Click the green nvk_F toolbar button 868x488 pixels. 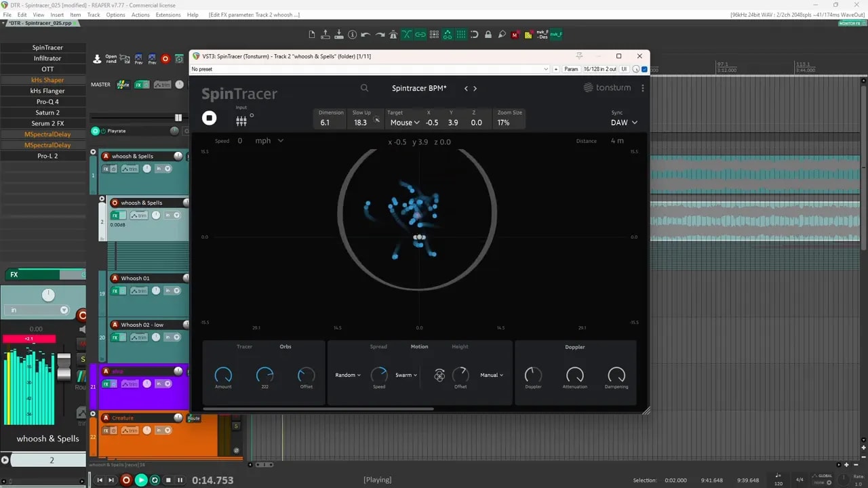point(556,35)
